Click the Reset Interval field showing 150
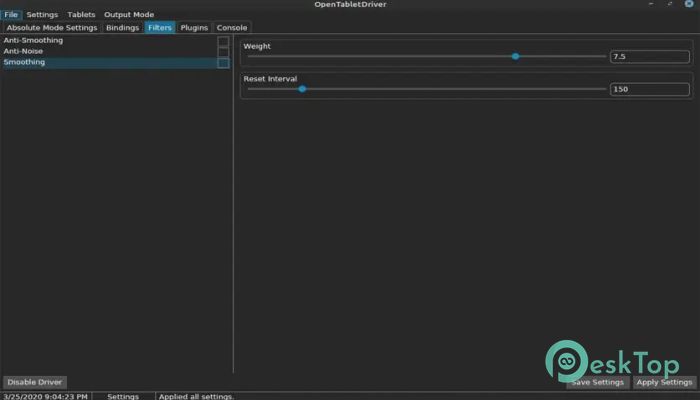This screenshot has height=400, width=700. (x=650, y=89)
